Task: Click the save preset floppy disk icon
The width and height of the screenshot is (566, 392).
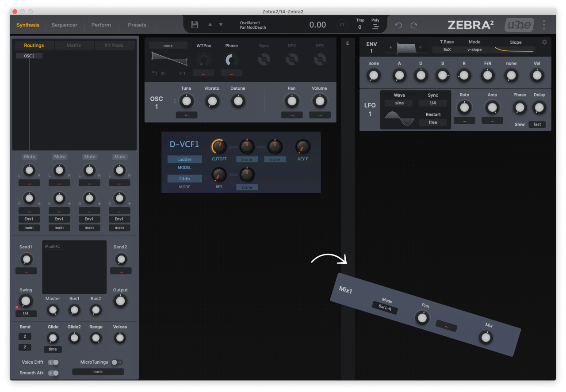Action: [195, 24]
